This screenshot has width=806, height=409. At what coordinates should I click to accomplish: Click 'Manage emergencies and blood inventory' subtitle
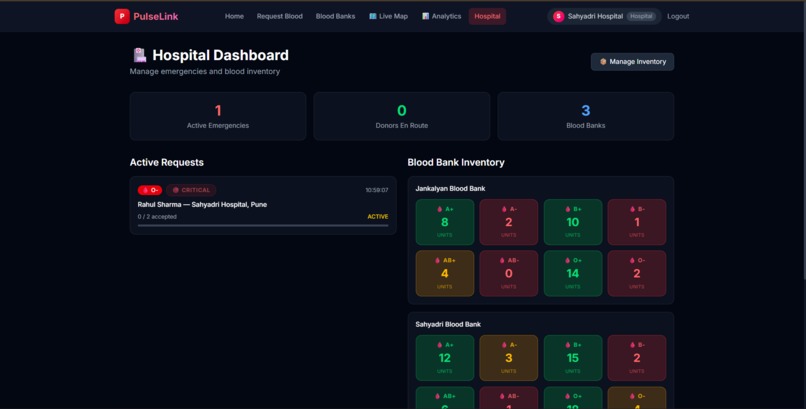(205, 71)
